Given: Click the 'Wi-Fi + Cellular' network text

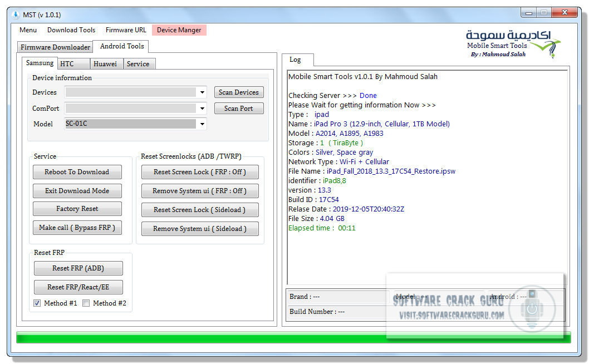Looking at the screenshot, I should click(x=364, y=162).
